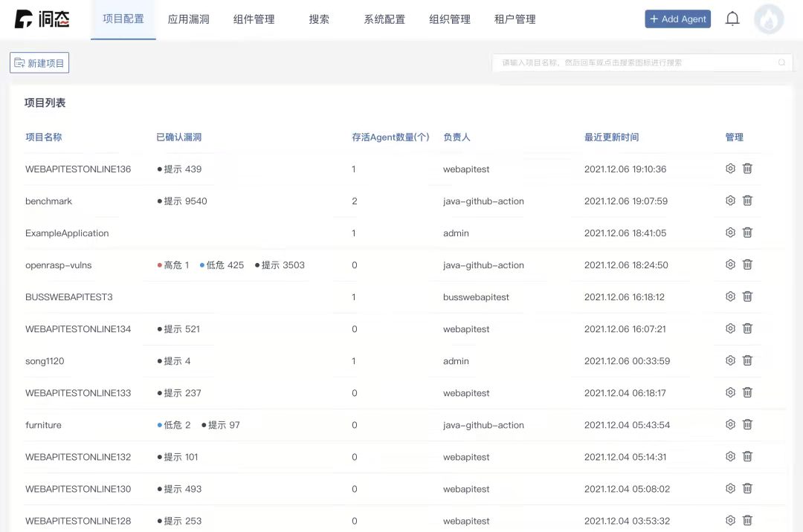The width and height of the screenshot is (803, 532).
Task: Open the 搜索 tab
Action: point(319,19)
